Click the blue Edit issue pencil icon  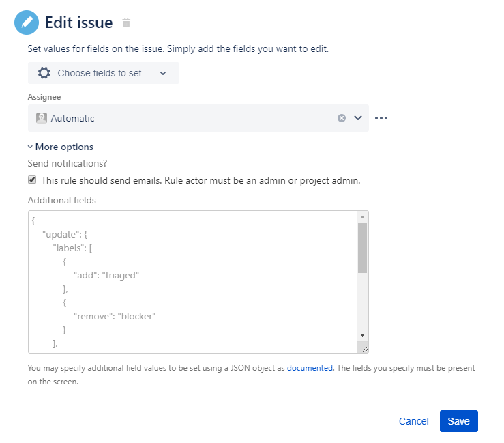point(27,23)
